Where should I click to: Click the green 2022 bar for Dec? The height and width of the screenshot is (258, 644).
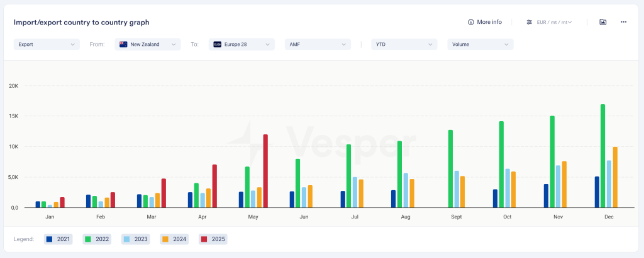[603, 156]
